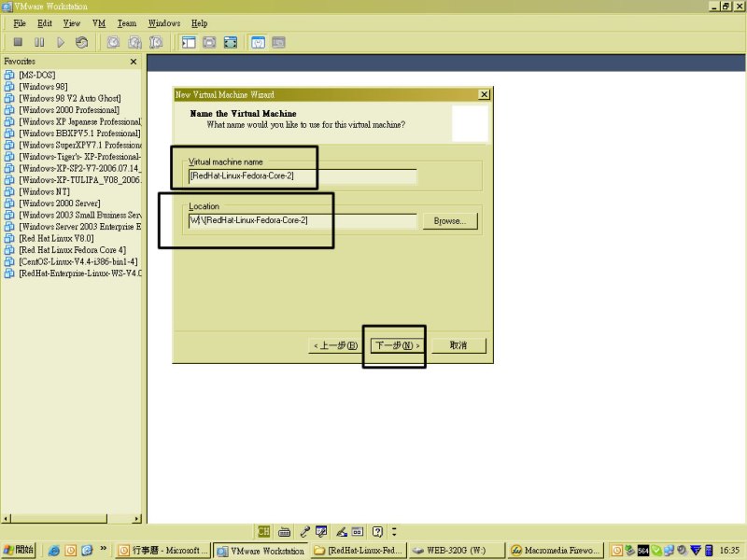Click the Browse... button
The width and height of the screenshot is (747, 560).
pos(450,221)
